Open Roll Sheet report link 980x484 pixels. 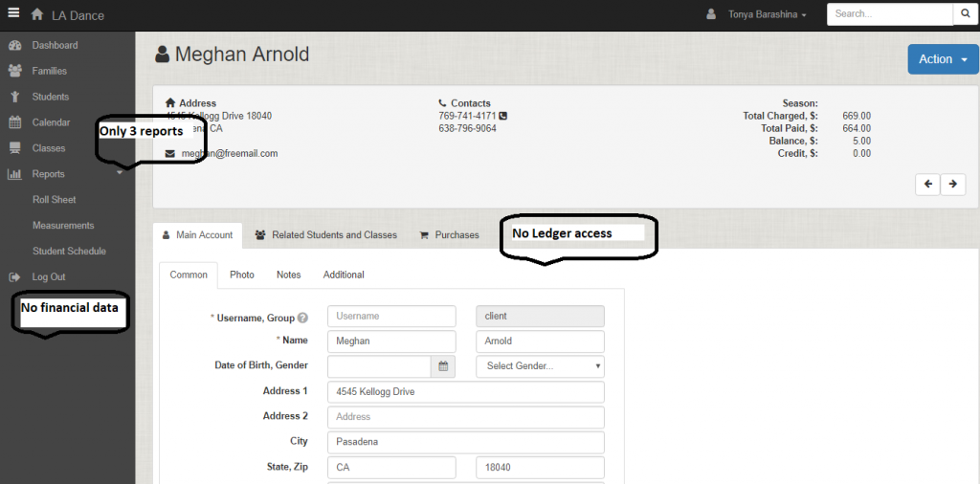pos(55,200)
